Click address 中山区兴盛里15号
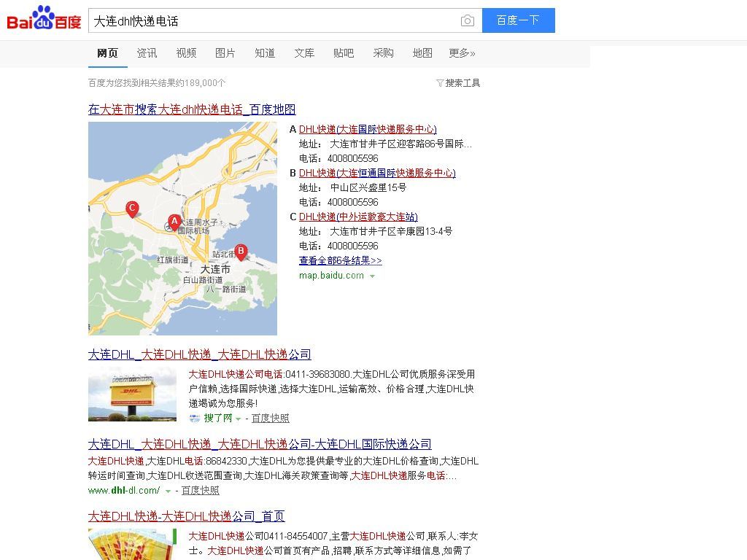 368,188
